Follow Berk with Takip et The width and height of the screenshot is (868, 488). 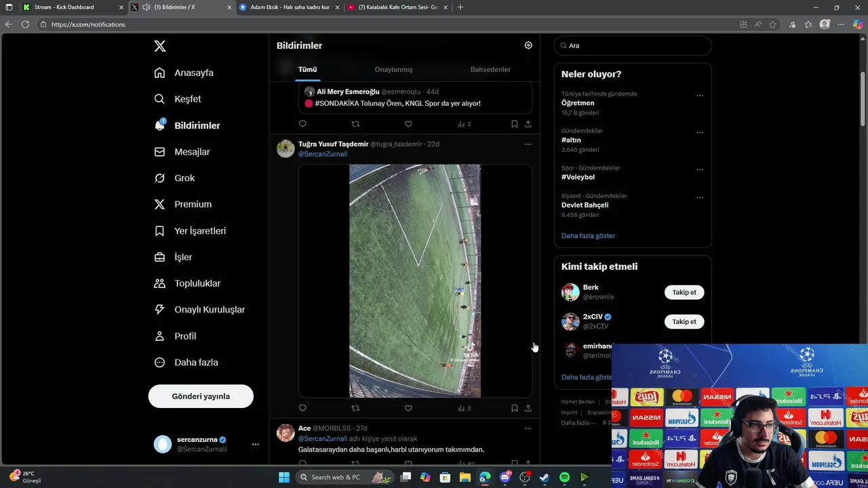(684, 292)
